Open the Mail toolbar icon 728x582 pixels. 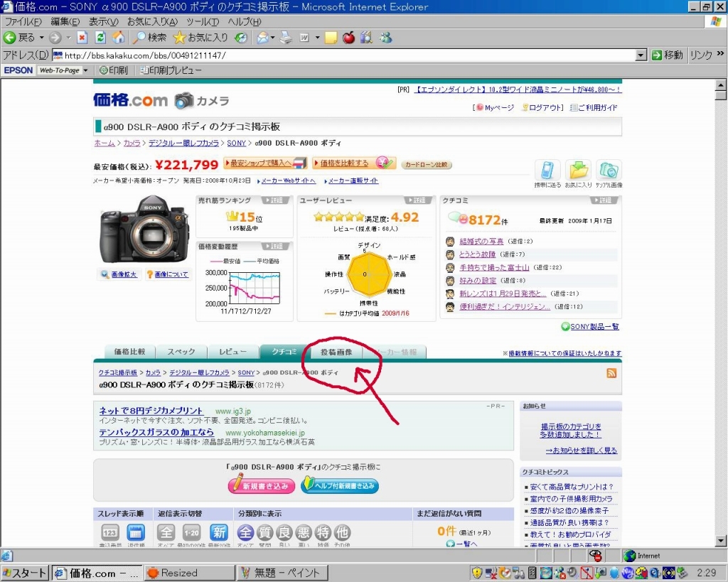[x=263, y=38]
